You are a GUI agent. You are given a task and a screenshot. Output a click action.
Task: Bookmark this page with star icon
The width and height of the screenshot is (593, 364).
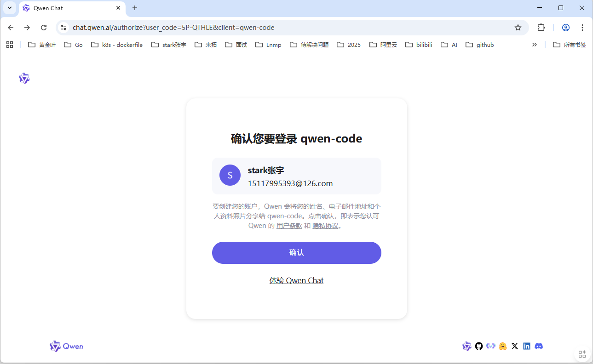point(518,28)
